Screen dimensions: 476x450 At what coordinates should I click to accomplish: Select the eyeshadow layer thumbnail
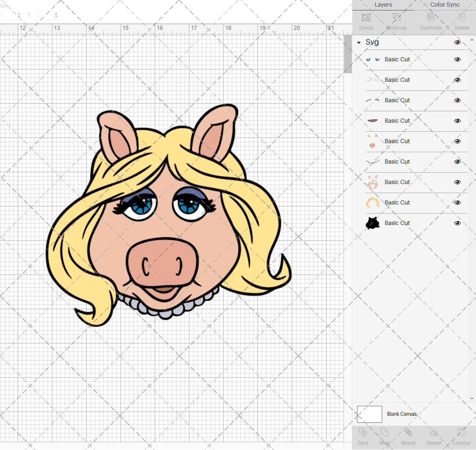(373, 100)
